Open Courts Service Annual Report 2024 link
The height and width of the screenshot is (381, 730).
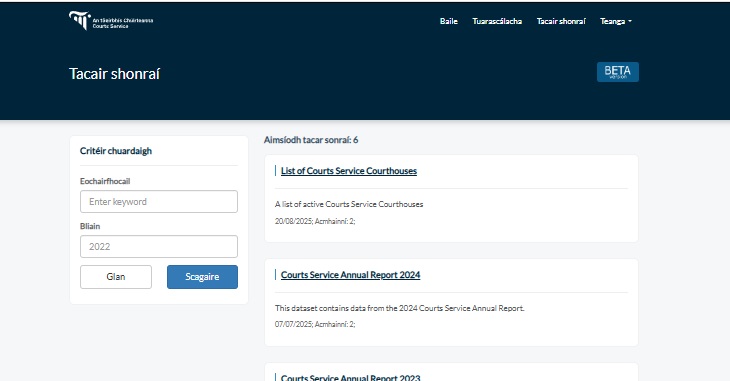tap(351, 275)
